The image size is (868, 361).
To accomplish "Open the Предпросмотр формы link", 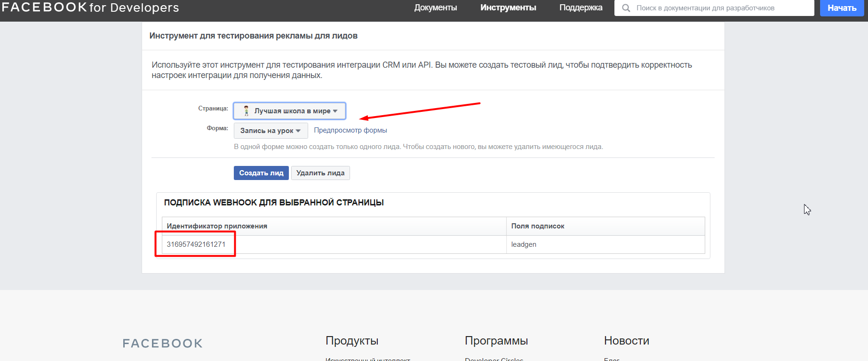I will point(350,130).
